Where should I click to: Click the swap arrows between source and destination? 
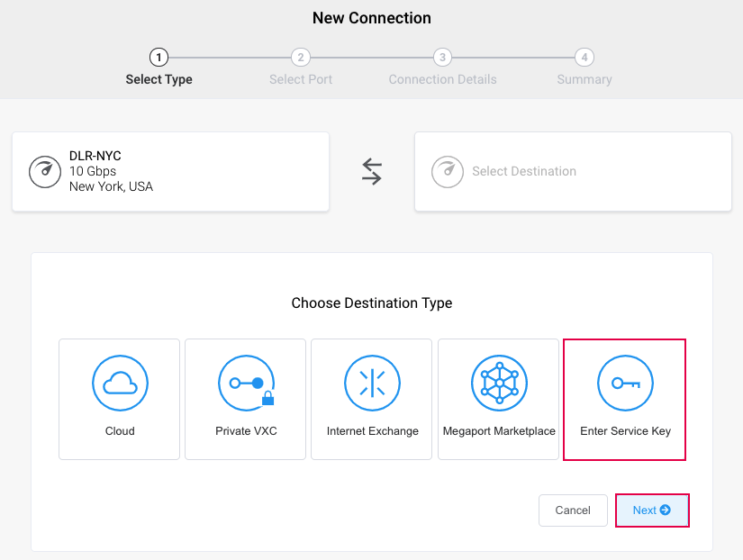pyautogui.click(x=372, y=171)
